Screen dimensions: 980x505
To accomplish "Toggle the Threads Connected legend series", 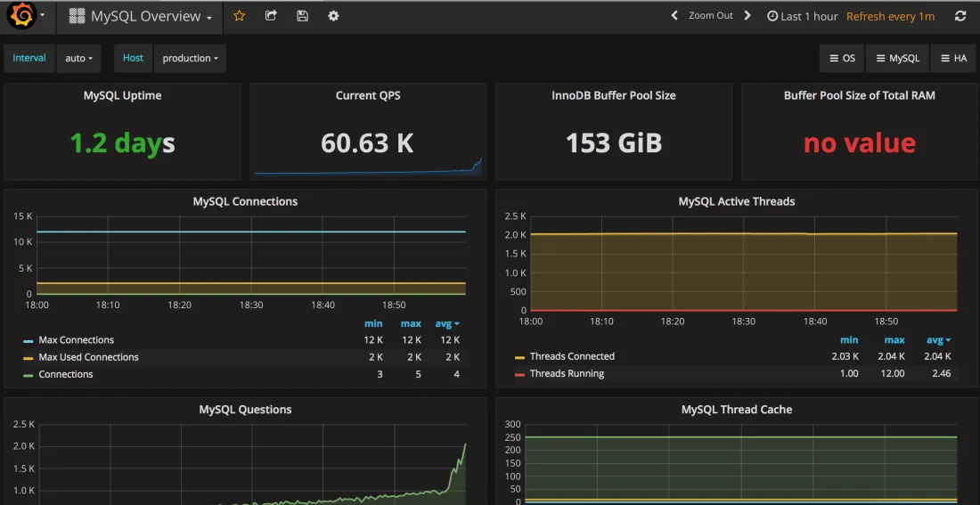I will 572,356.
